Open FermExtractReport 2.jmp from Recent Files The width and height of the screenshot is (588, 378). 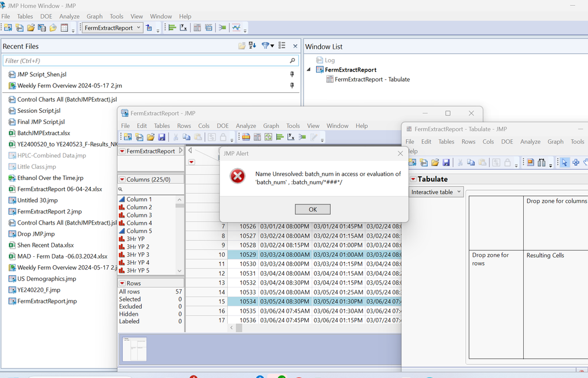pyautogui.click(x=49, y=212)
